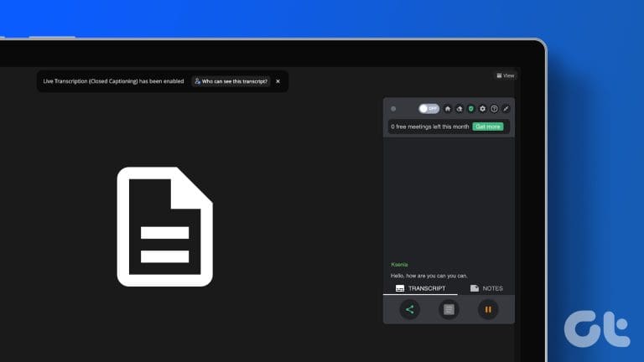Switch to the TRANSCRIPT tab
Image resolution: width=644 pixels, height=362 pixels.
[x=421, y=288]
